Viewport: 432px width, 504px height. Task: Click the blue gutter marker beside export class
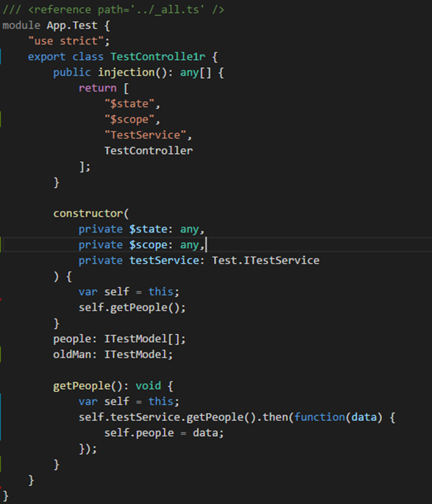click(x=1, y=56)
